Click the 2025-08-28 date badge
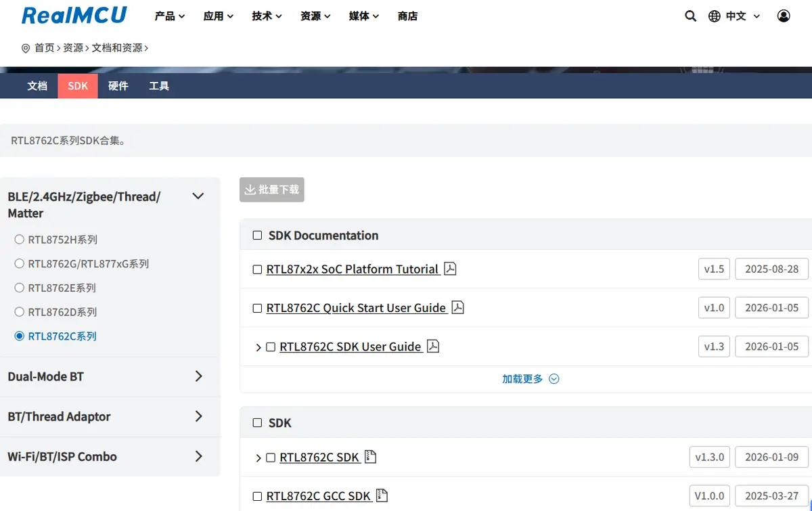 (x=772, y=269)
